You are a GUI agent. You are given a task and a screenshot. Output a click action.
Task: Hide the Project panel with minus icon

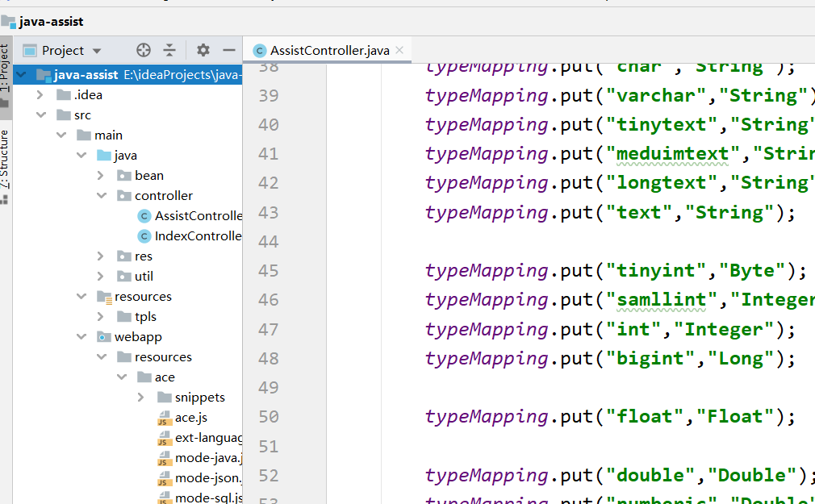(x=229, y=50)
